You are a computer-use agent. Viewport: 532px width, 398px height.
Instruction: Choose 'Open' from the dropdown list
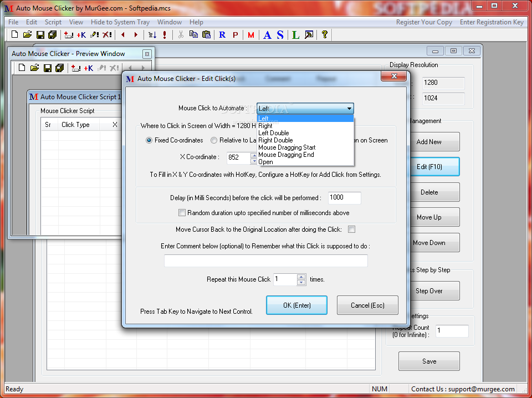[305, 162]
